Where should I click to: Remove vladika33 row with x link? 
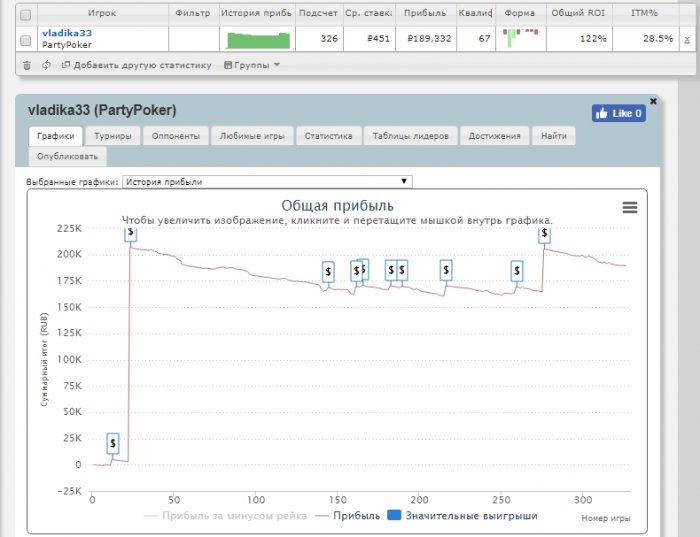point(687,40)
